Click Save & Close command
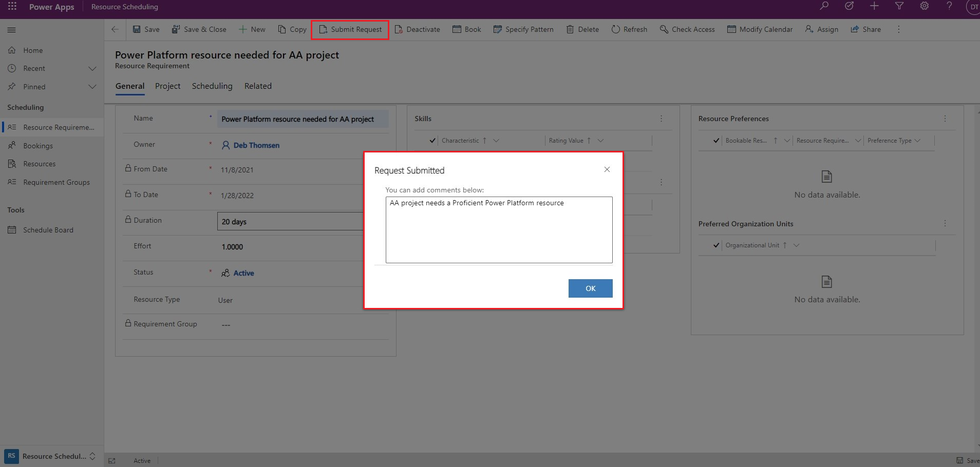This screenshot has width=980, height=467. click(x=199, y=29)
